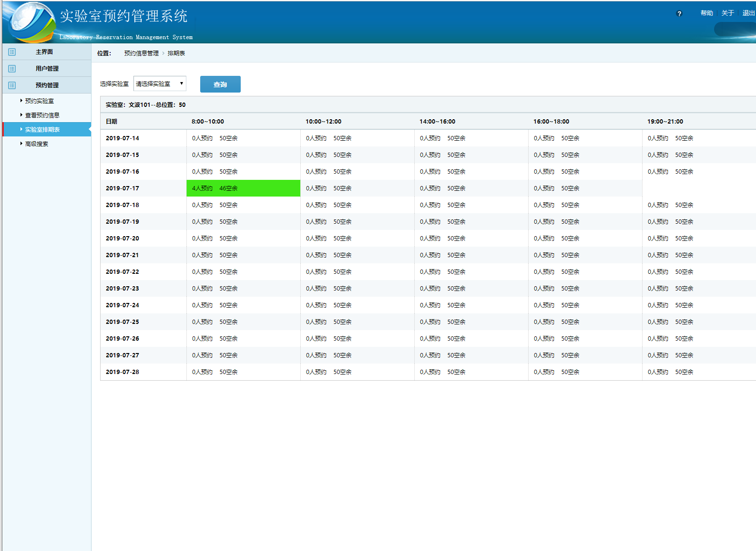Select 查看预约信息 in the sidebar
Screen dimensions: 756x551
[x=42, y=115]
